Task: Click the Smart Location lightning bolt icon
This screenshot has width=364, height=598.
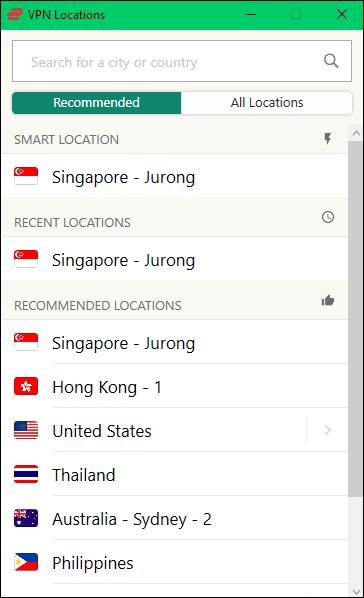Action: [x=328, y=139]
